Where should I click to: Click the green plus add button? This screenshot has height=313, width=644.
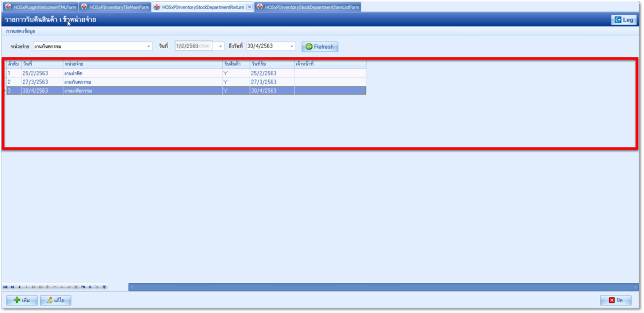[x=22, y=300]
